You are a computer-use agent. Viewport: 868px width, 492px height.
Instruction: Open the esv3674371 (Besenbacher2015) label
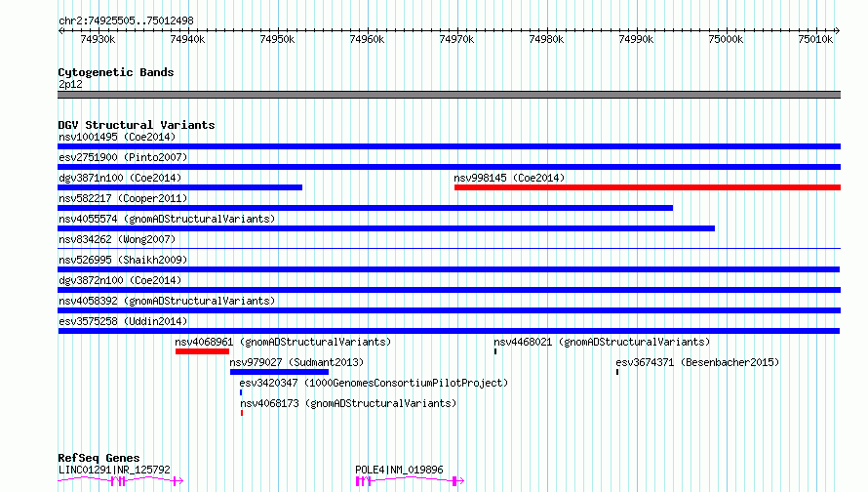[x=697, y=362]
